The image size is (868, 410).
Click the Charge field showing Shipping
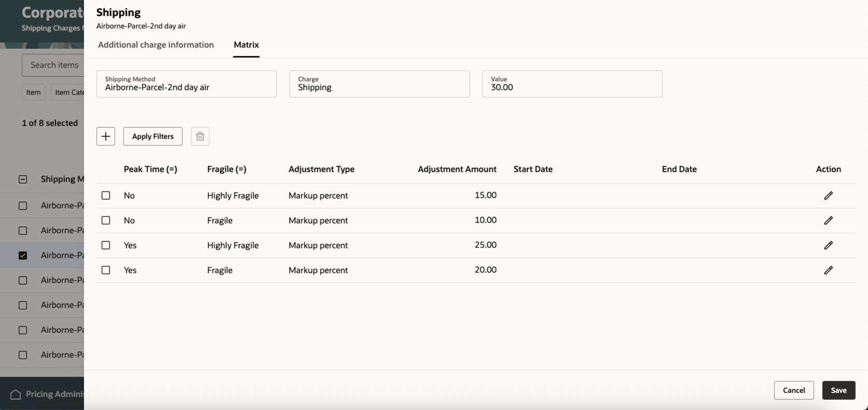click(x=379, y=84)
